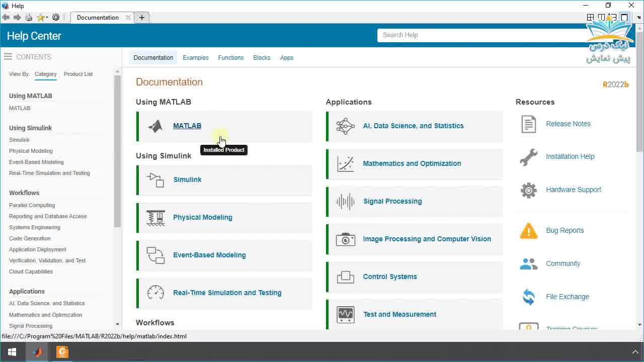644x362 pixels.
Task: Click the MATLAB card icon
Action: pos(155,126)
